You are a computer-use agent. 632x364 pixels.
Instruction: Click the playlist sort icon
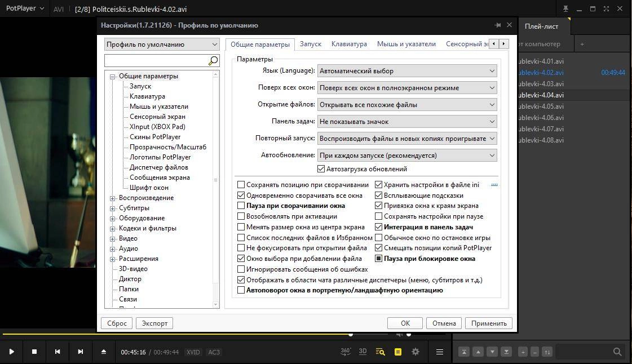click(x=547, y=352)
